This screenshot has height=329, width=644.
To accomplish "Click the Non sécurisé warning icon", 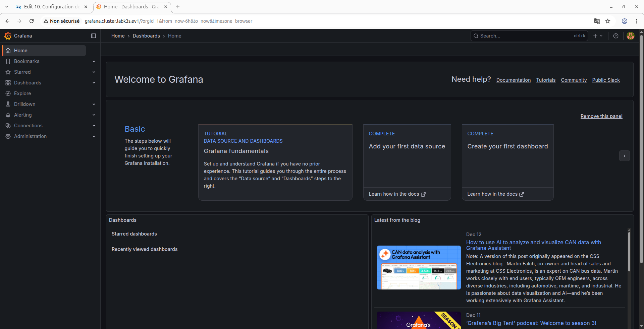I will (x=46, y=21).
